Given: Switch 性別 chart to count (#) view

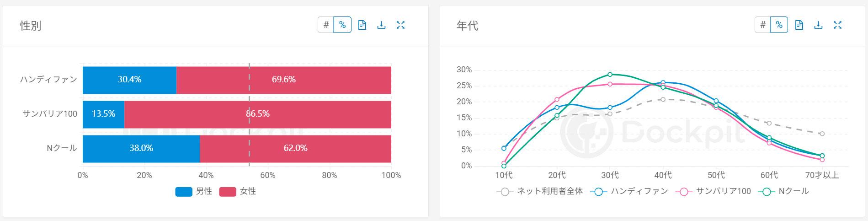Looking at the screenshot, I should [326, 25].
